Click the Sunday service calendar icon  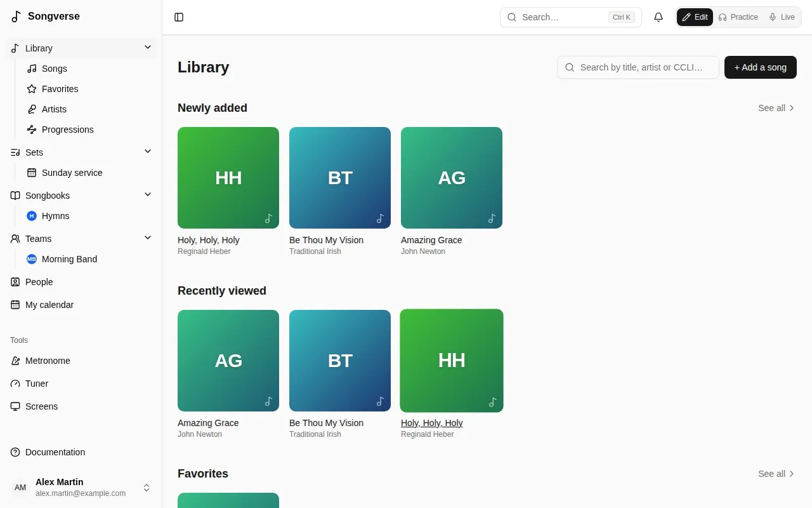[32, 173]
